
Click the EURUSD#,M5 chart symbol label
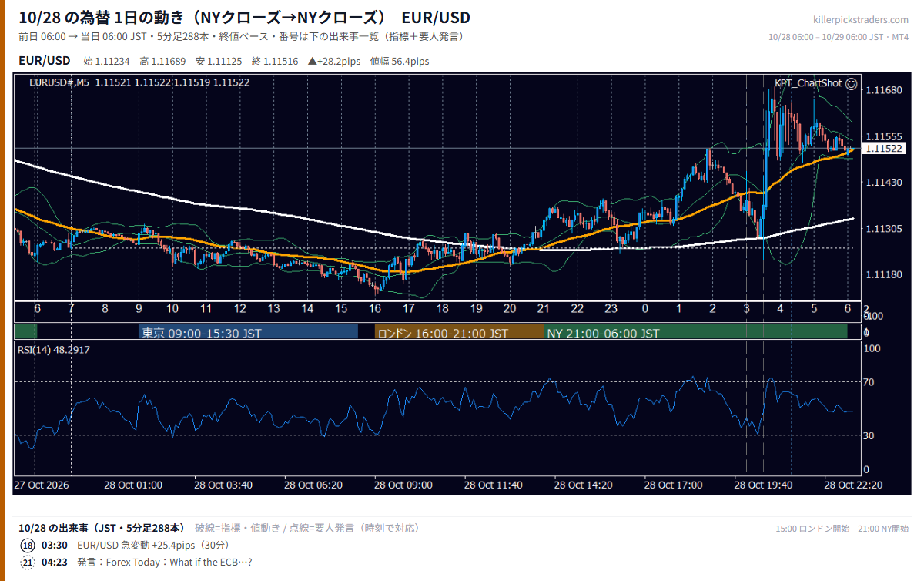pos(59,82)
